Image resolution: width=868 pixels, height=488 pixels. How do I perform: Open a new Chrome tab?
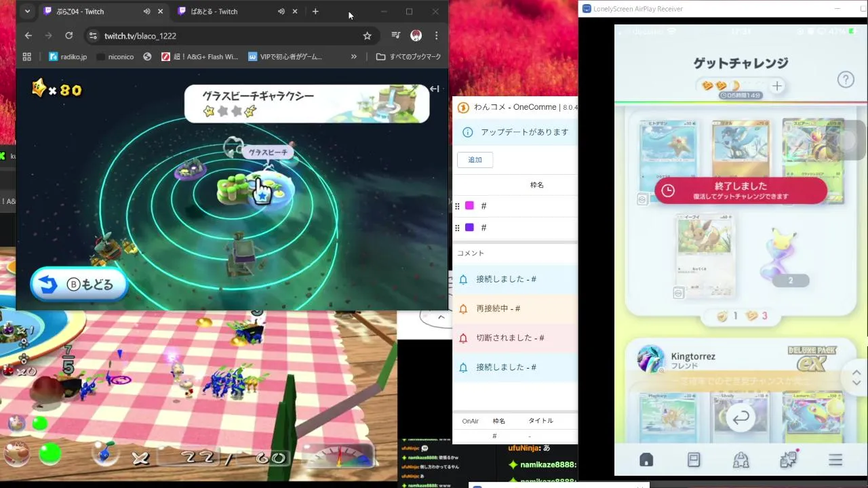point(315,12)
